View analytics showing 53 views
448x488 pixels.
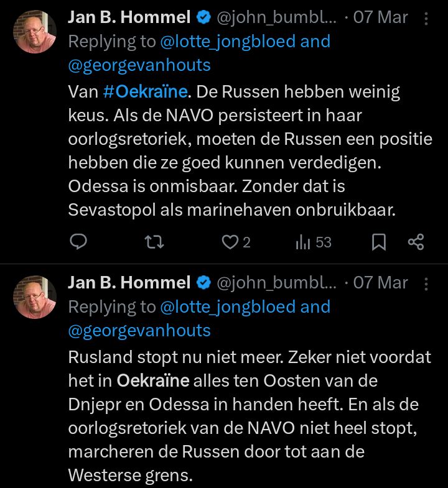click(314, 242)
